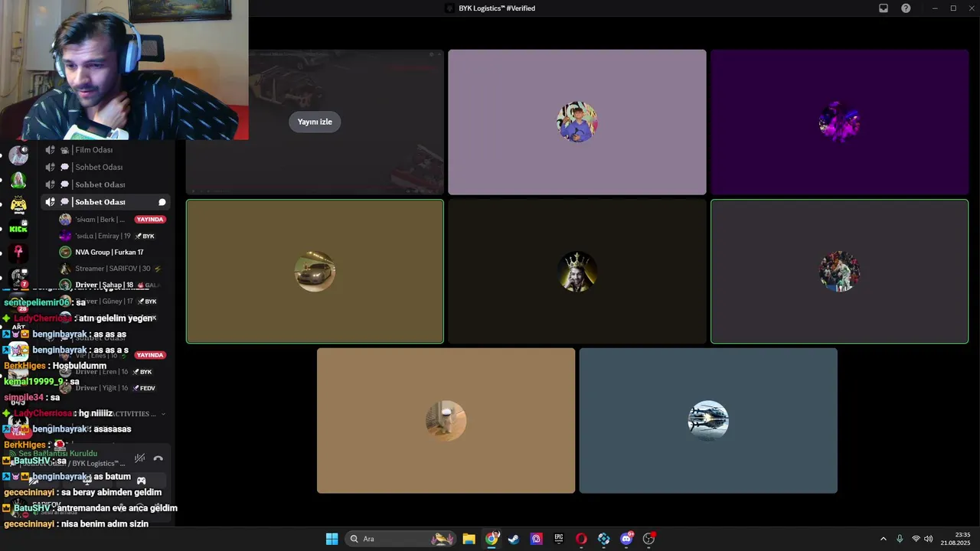Image resolution: width=980 pixels, height=551 pixels.
Task: Select user Driver | Şahap | 18
Action: 111,285
